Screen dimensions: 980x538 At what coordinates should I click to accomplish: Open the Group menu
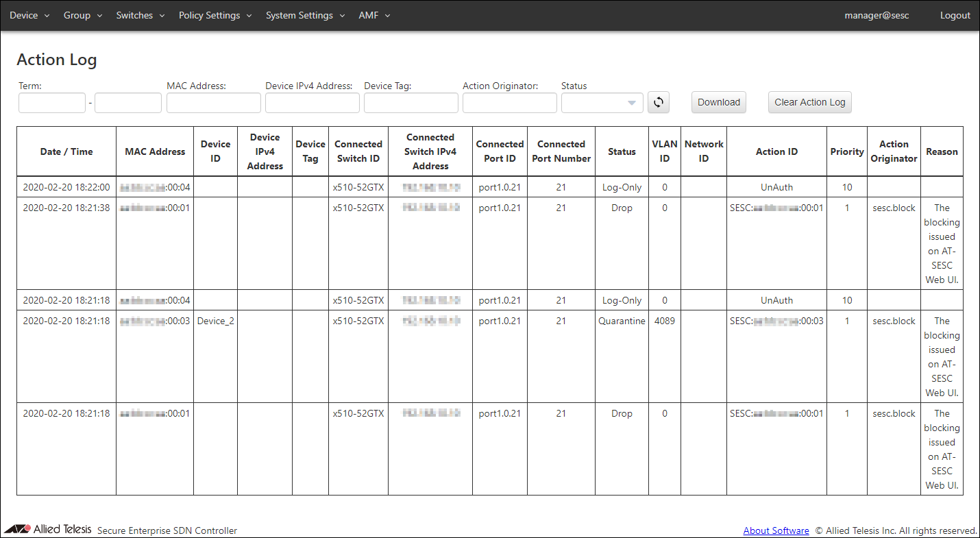tap(83, 15)
